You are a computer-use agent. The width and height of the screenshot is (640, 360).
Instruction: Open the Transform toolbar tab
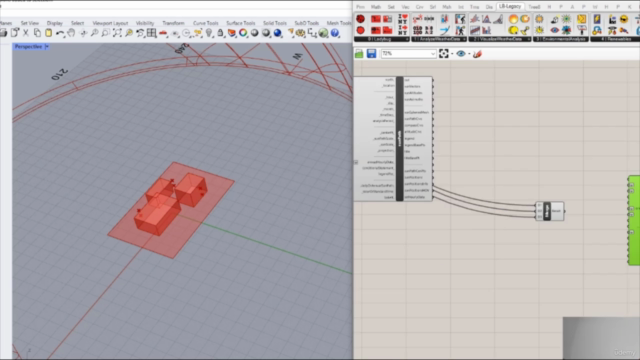(x=173, y=23)
